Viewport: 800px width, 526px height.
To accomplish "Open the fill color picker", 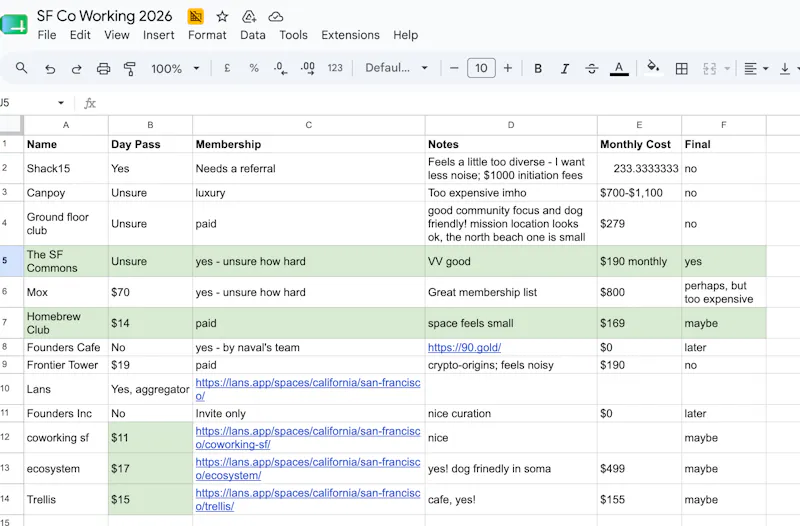I will [653, 67].
